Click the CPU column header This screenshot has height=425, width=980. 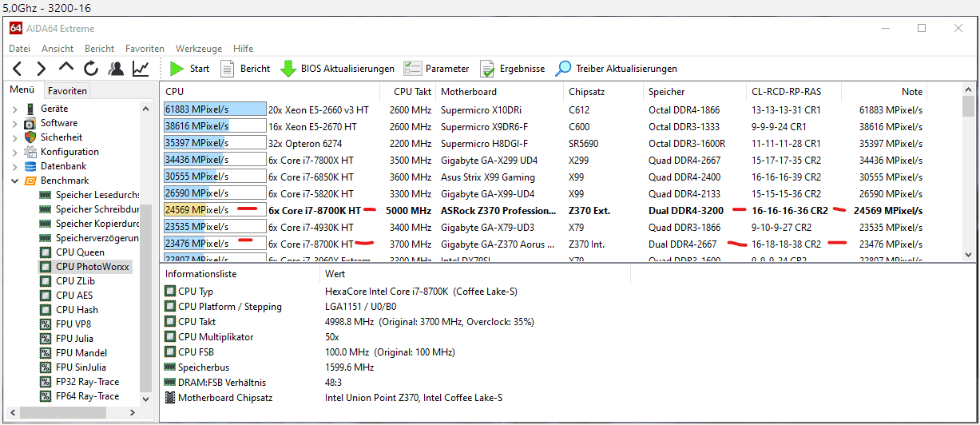pos(270,91)
